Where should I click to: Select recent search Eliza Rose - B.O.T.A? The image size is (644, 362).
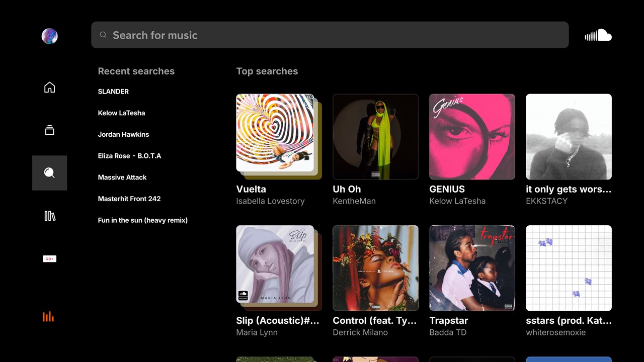click(x=129, y=156)
